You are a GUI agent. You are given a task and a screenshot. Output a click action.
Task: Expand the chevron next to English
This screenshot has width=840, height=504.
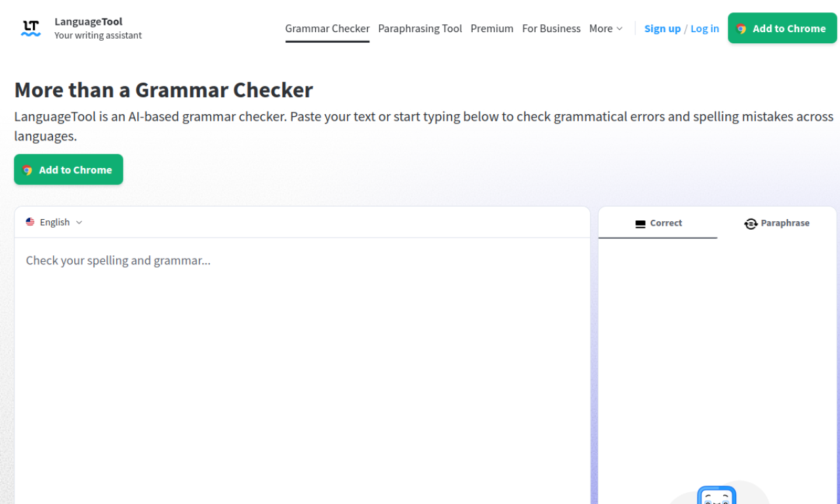[78, 222]
